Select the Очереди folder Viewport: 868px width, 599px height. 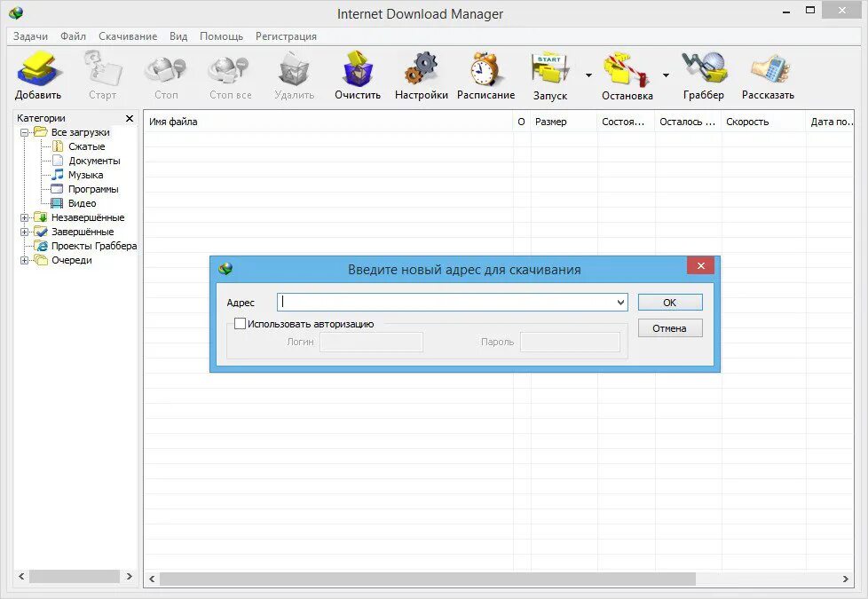point(71,260)
